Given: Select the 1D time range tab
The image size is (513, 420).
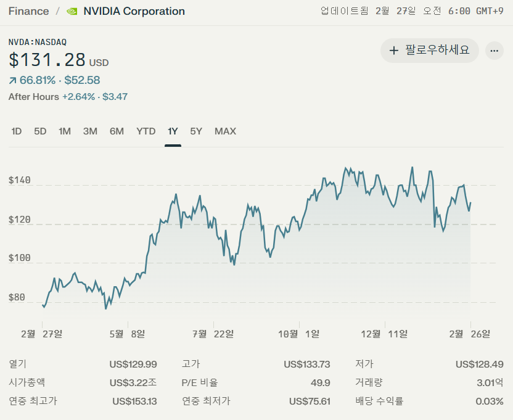Looking at the screenshot, I should 17,131.
